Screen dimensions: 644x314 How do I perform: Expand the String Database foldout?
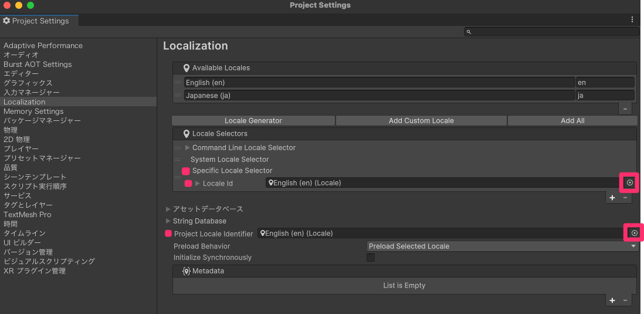[x=168, y=221]
